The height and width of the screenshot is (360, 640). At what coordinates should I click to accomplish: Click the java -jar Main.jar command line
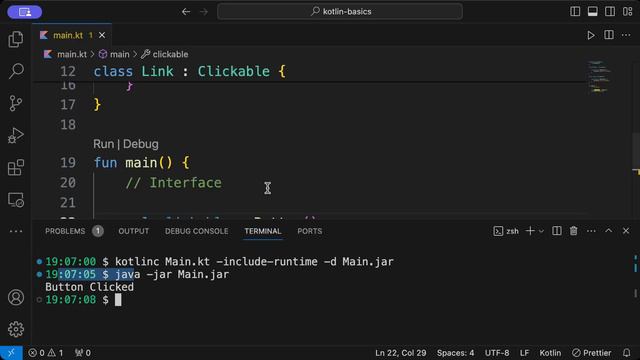[172, 274]
